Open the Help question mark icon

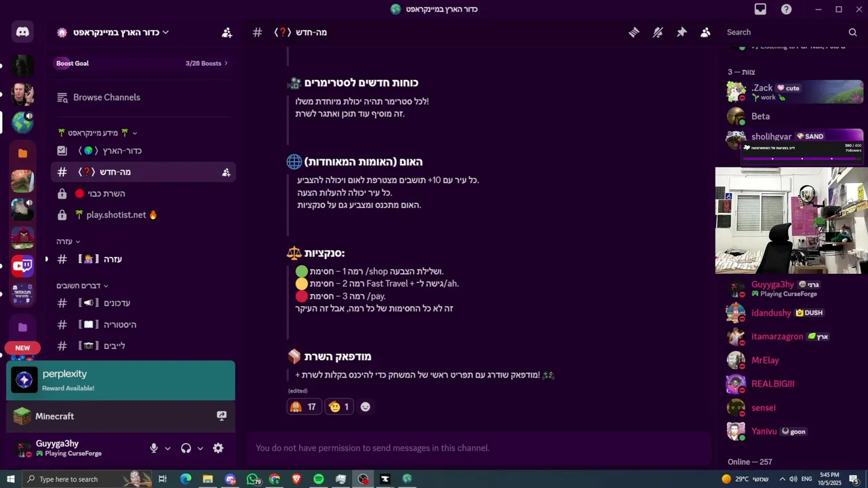(786, 9)
